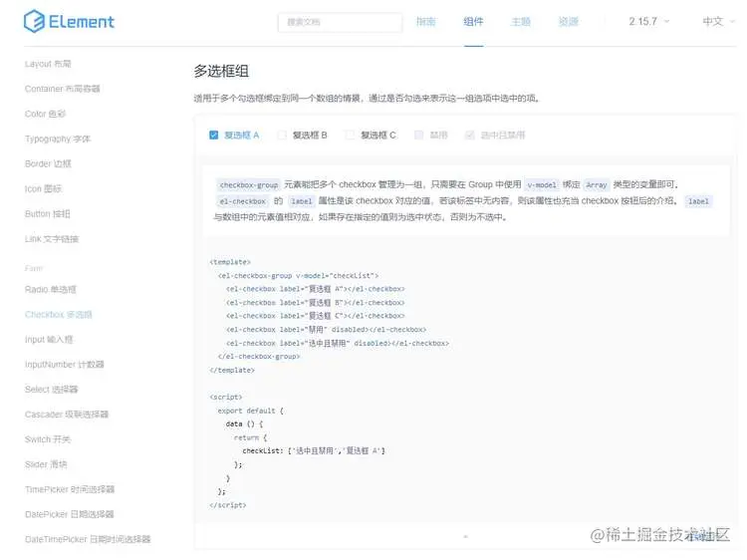Select Checkbox 多选框 in sidebar
The width and height of the screenshot is (747, 560).
coord(58,315)
